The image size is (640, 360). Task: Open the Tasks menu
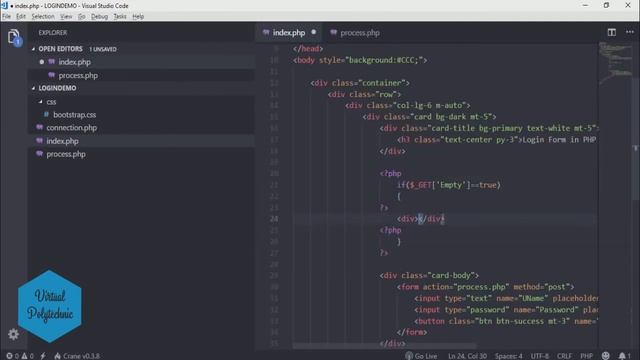(120, 16)
